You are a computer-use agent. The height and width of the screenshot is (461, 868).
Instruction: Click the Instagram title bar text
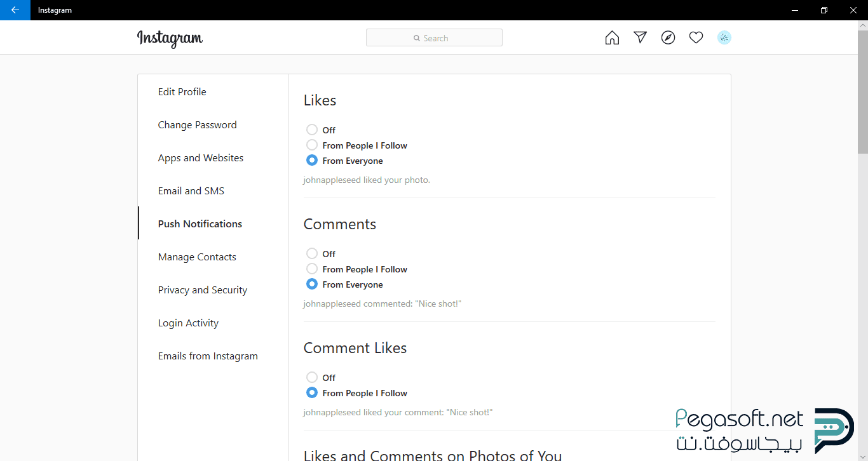(x=55, y=10)
